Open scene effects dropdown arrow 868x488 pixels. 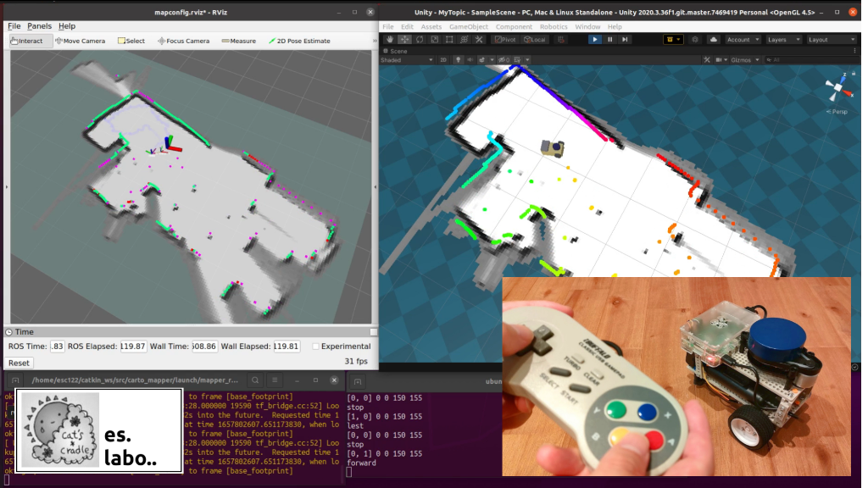click(x=491, y=60)
